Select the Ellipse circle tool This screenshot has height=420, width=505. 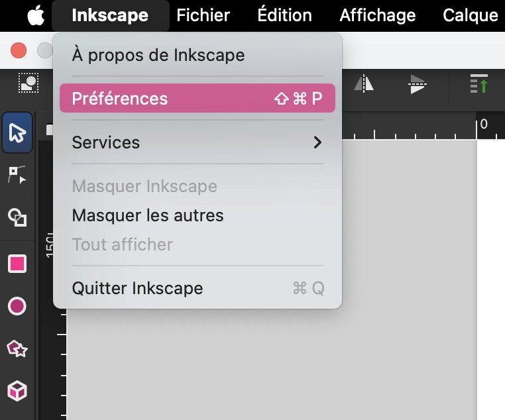click(x=17, y=306)
